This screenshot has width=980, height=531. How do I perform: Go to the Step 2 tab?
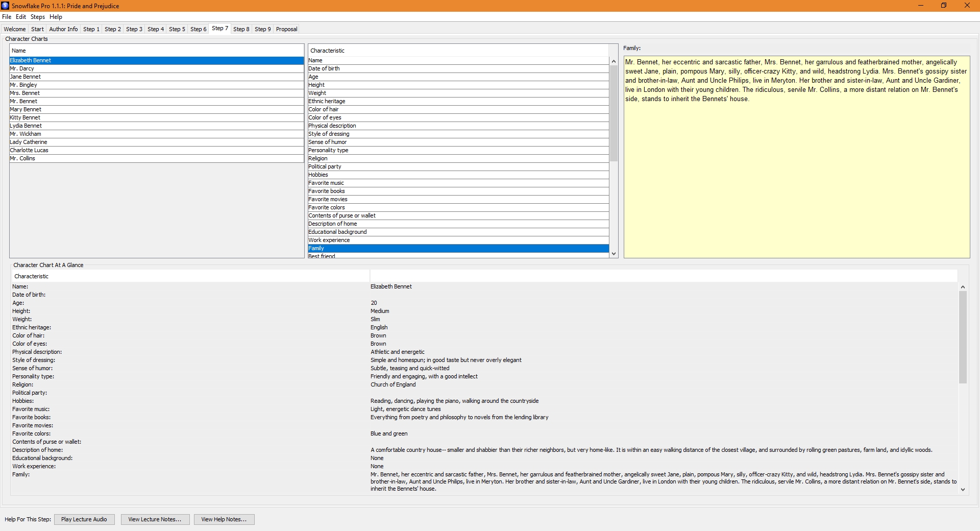coord(113,29)
